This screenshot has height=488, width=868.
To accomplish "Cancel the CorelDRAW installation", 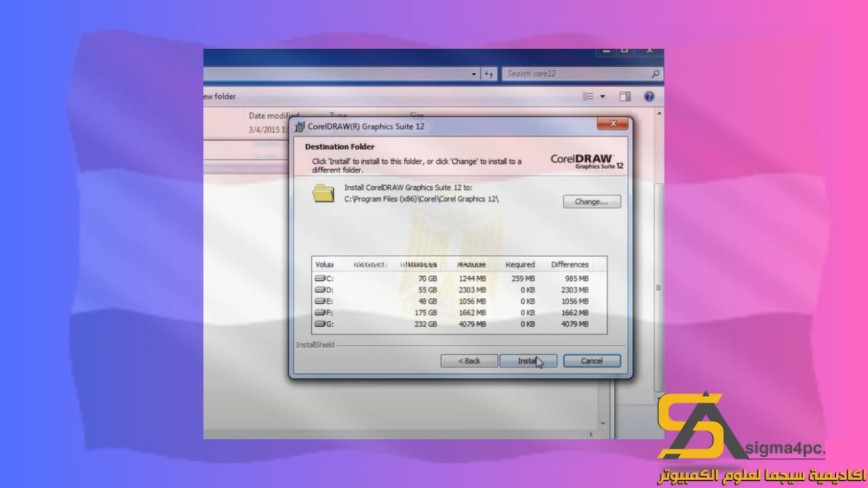I will tap(592, 361).
